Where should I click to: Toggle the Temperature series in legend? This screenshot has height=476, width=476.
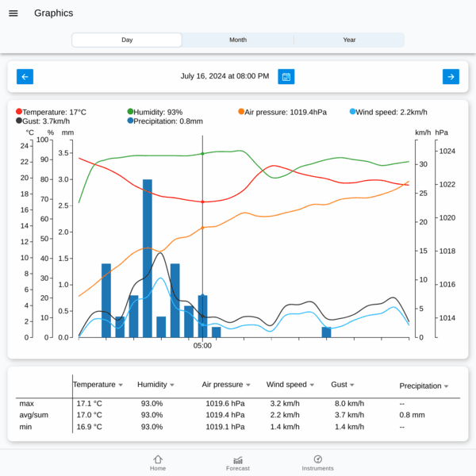click(51, 112)
